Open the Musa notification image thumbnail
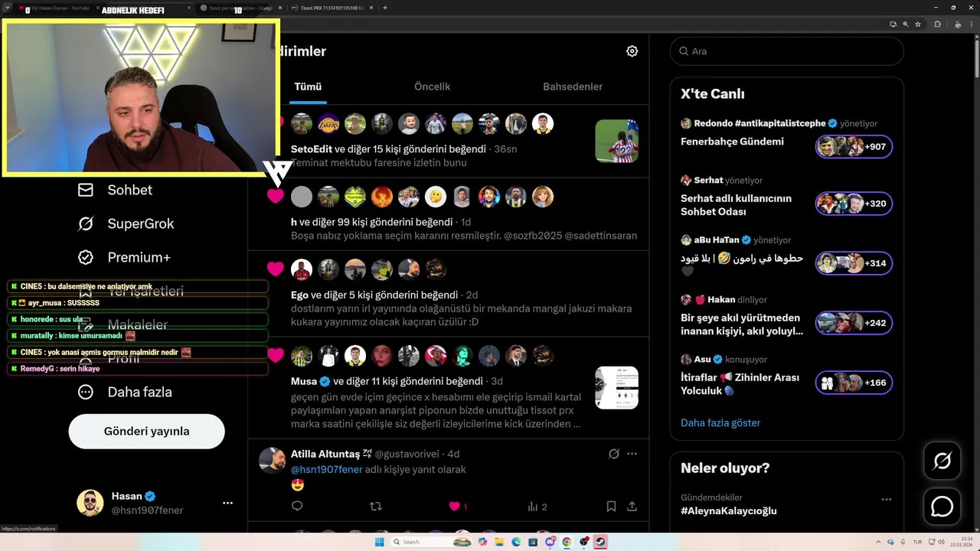This screenshot has width=980, height=551. point(616,387)
